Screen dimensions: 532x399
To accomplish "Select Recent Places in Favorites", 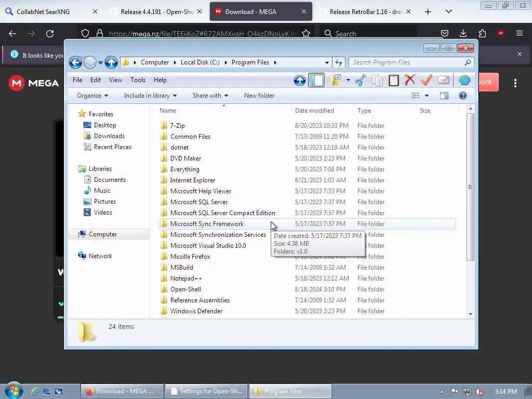I will [x=112, y=147].
